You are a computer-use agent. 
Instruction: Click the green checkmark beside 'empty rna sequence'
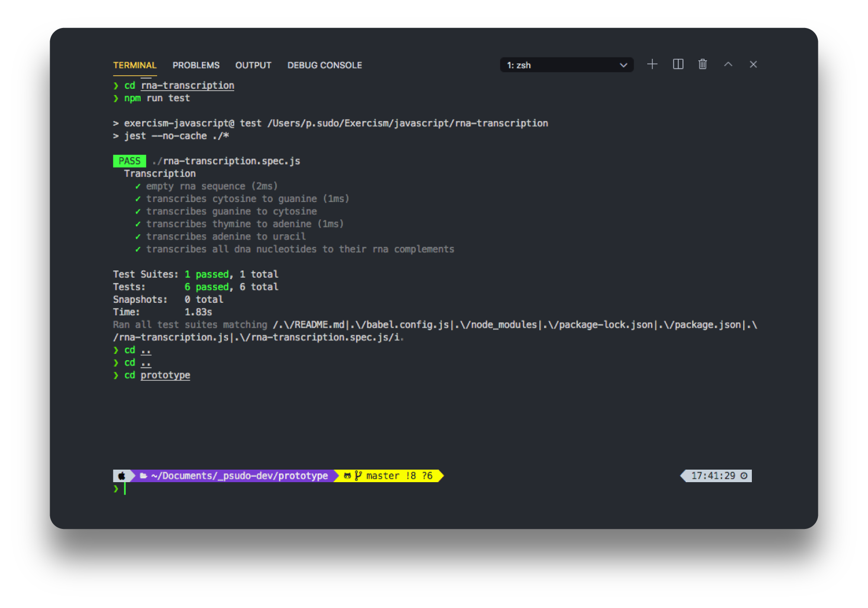coord(138,186)
